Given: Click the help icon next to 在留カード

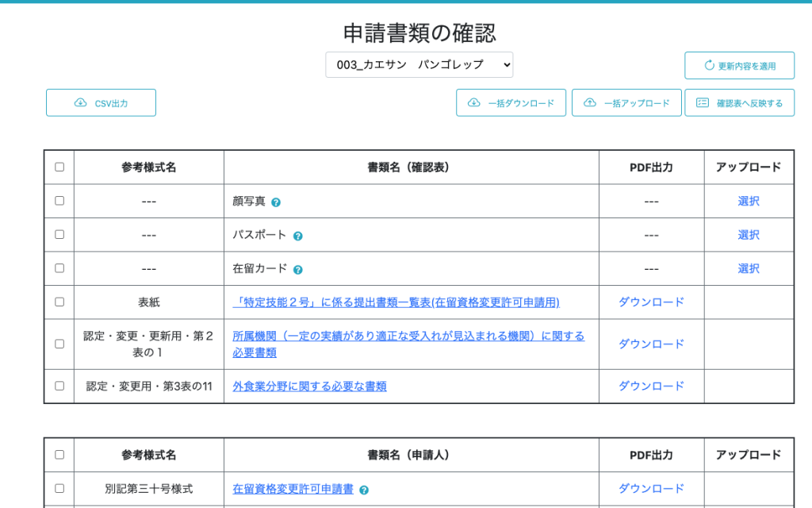Looking at the screenshot, I should [x=298, y=270].
